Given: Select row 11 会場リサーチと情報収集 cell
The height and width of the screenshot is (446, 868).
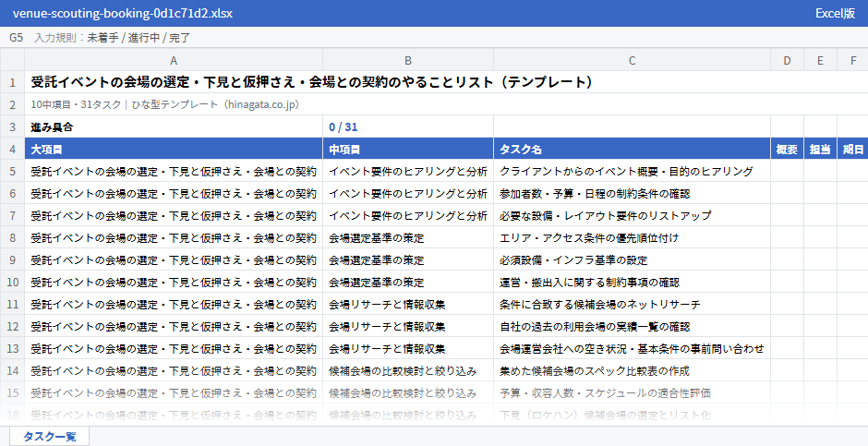Looking at the screenshot, I should coord(408,304).
